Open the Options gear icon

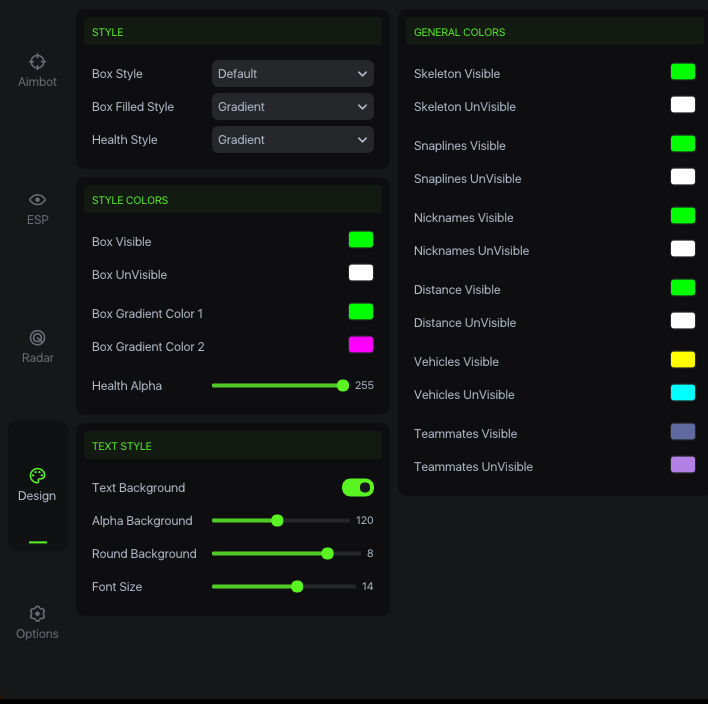pos(38,614)
